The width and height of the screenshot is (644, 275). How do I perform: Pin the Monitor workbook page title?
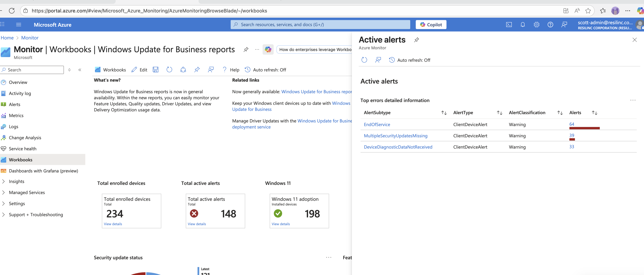point(246,49)
